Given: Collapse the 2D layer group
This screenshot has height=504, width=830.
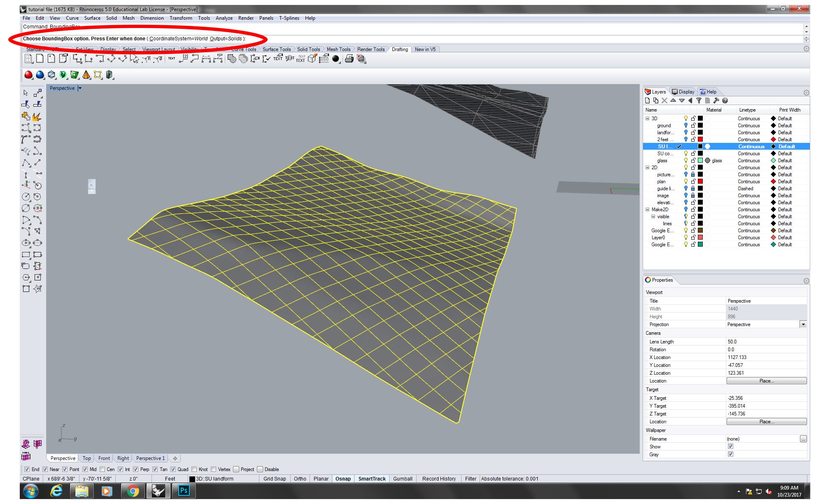Looking at the screenshot, I should (x=647, y=168).
